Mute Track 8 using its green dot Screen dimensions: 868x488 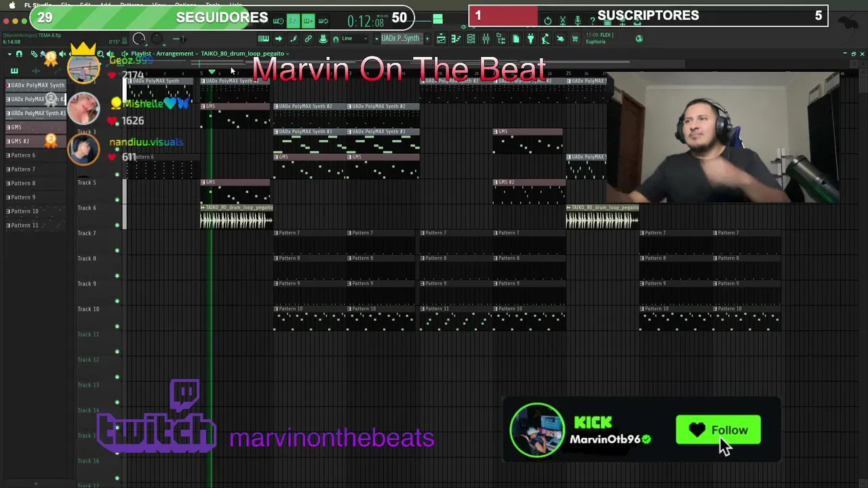(x=117, y=276)
